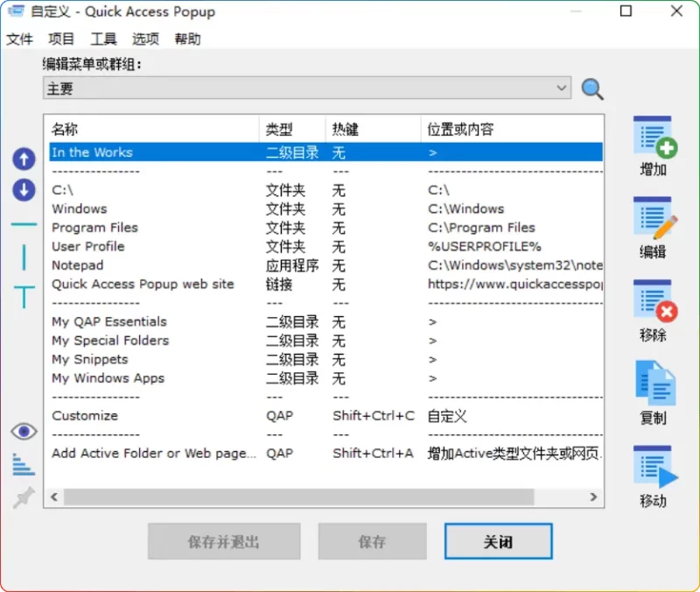
Task: Select the 'Customize' QAP row
Action: tap(325, 415)
